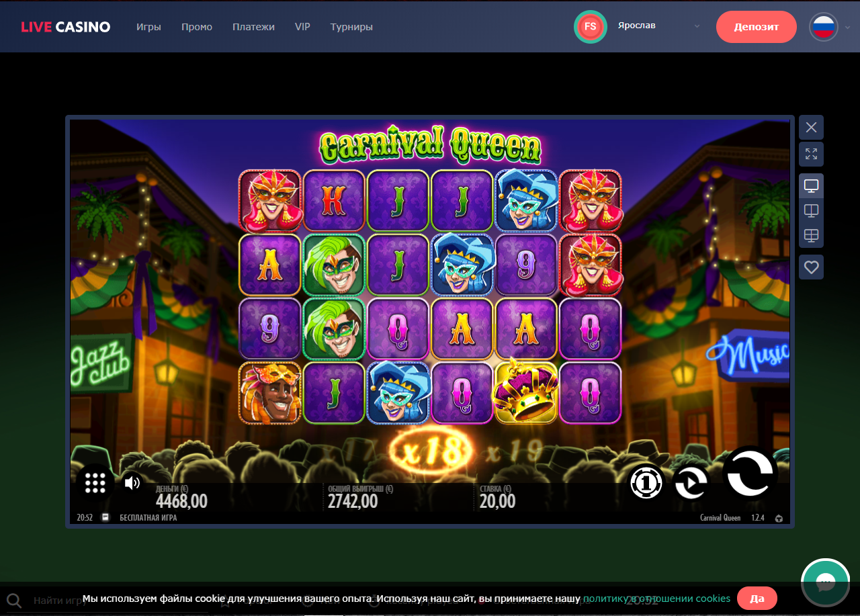Open the cookies policy link

(x=656, y=598)
